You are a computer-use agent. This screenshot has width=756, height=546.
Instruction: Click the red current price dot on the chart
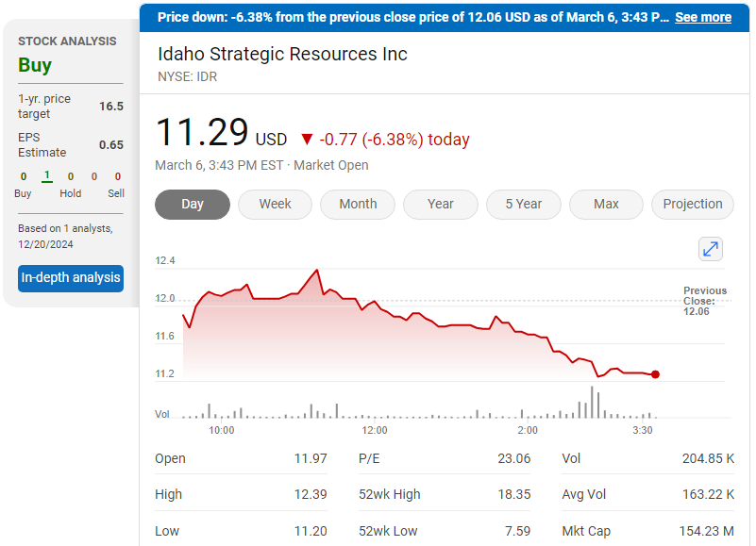click(x=655, y=374)
